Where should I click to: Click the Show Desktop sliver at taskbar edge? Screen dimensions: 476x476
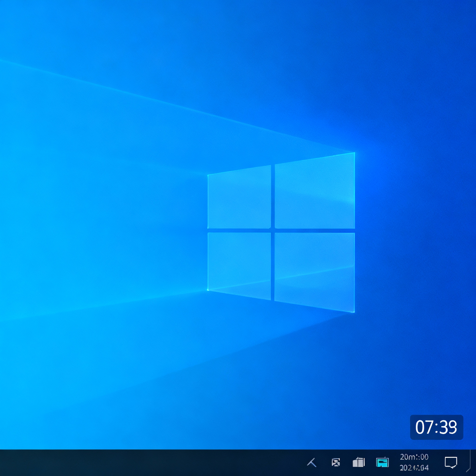(473, 463)
